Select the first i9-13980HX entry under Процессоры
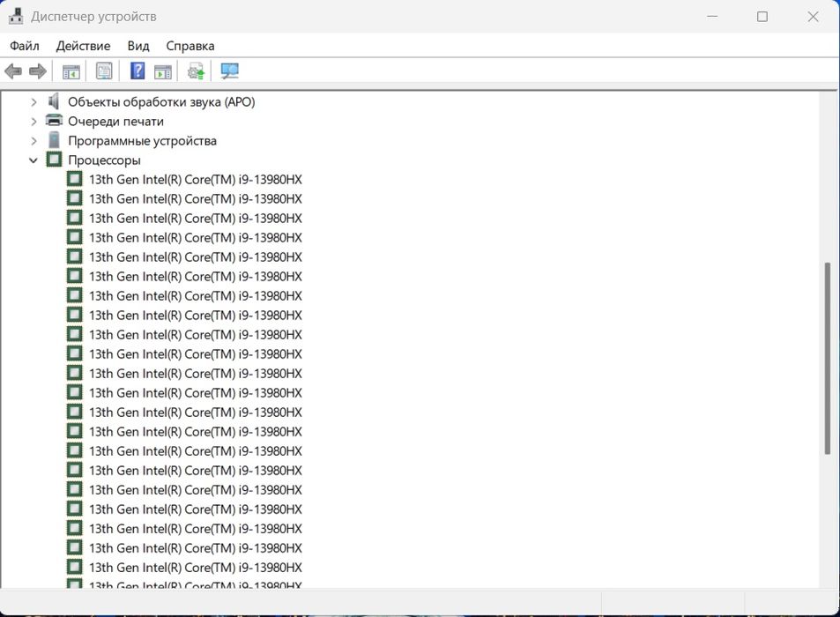 (195, 180)
